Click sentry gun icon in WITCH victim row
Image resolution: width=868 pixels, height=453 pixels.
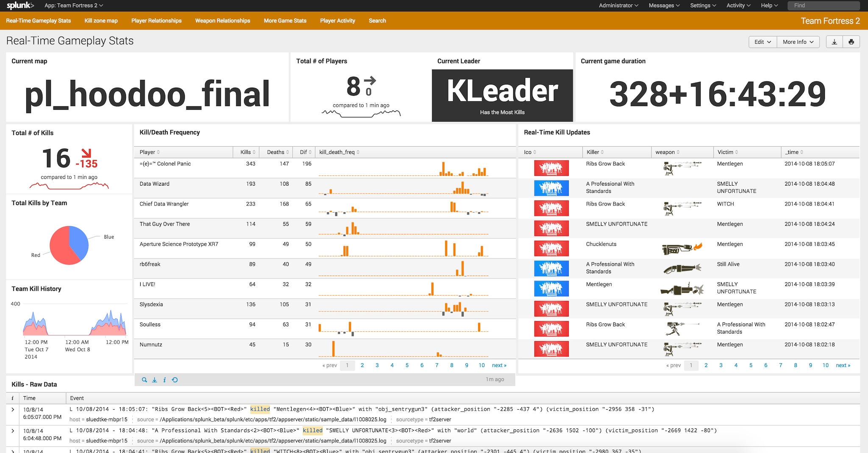coord(682,208)
